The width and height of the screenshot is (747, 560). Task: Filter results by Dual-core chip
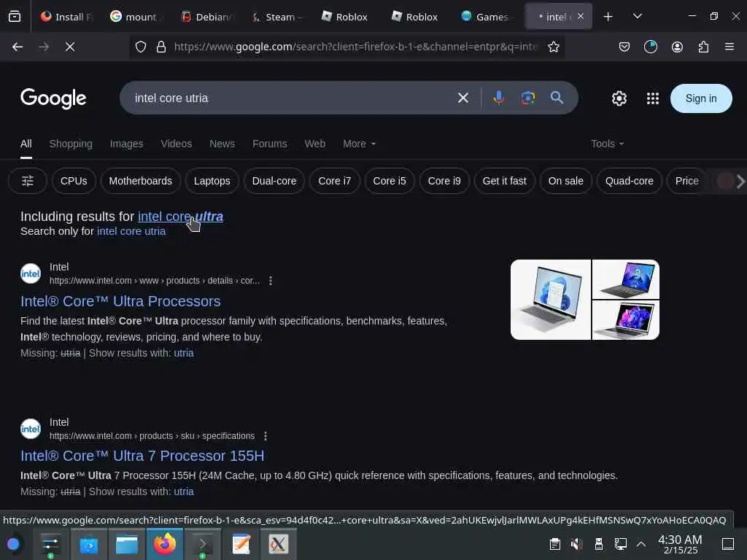274,181
